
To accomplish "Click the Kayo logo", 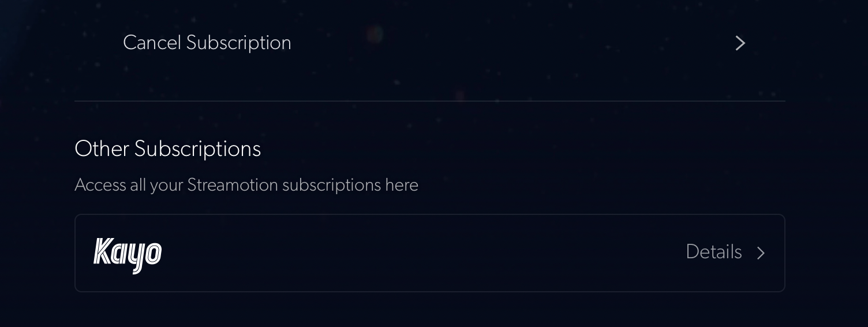I will [x=128, y=254].
